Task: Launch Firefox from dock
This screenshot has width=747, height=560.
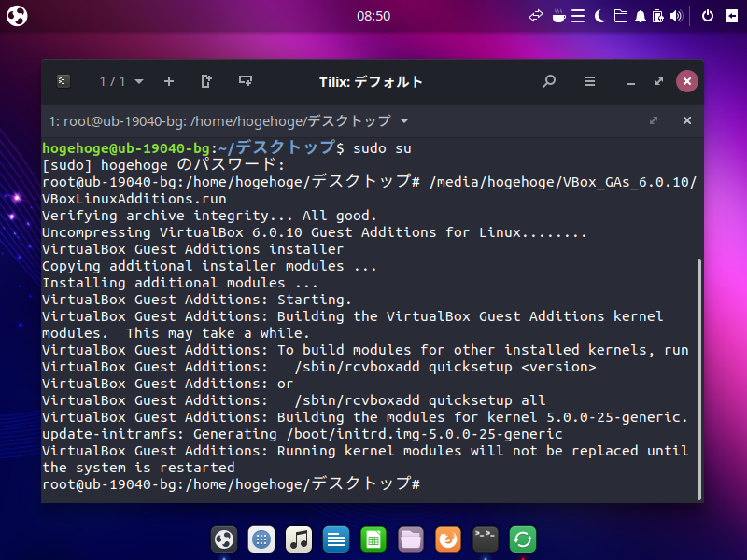Action: point(448,539)
